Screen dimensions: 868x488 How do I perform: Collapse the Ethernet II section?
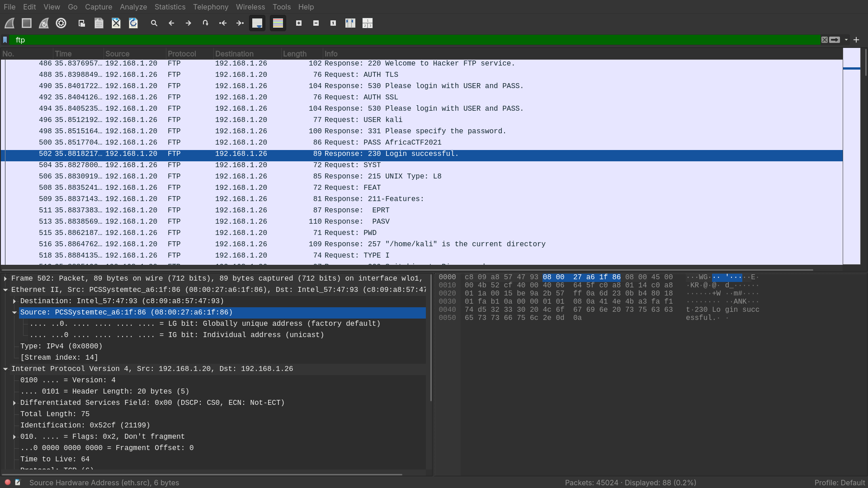click(x=5, y=290)
